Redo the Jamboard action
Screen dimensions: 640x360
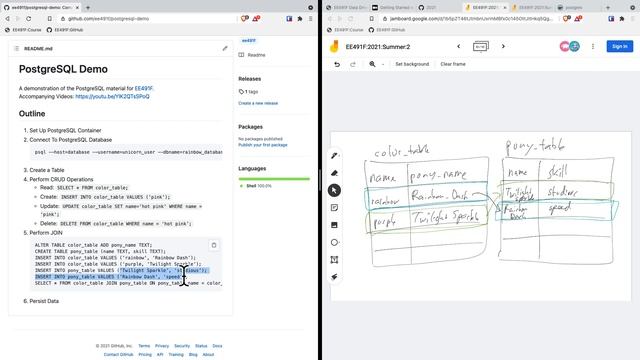click(353, 64)
